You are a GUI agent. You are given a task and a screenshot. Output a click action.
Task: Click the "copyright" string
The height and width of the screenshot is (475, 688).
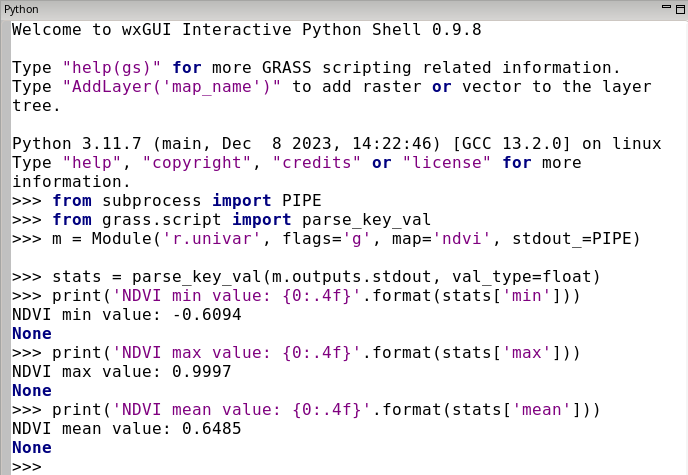click(x=197, y=163)
